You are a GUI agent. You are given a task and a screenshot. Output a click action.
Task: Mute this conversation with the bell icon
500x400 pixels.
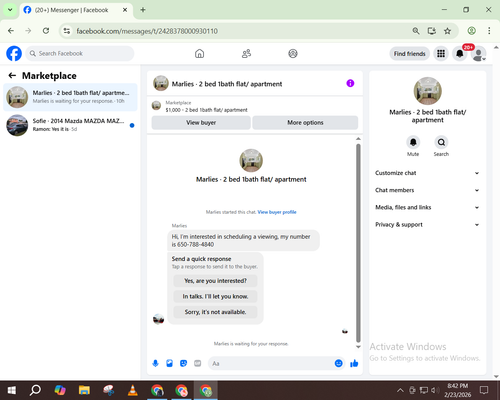coord(413,143)
